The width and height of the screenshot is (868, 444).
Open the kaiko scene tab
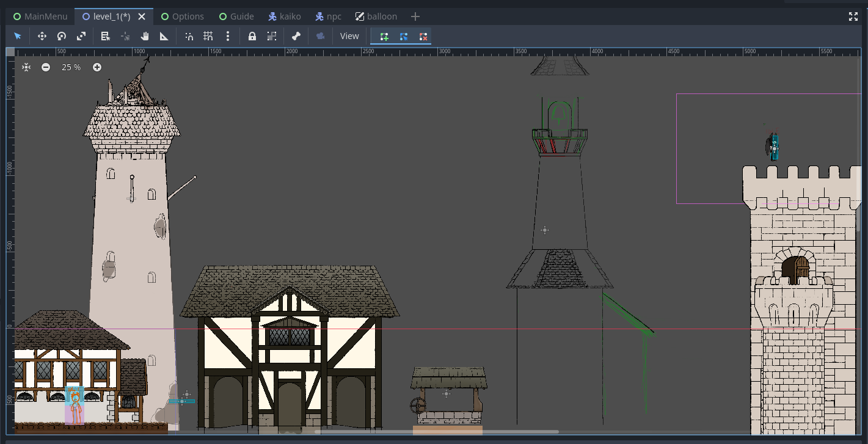tap(285, 16)
